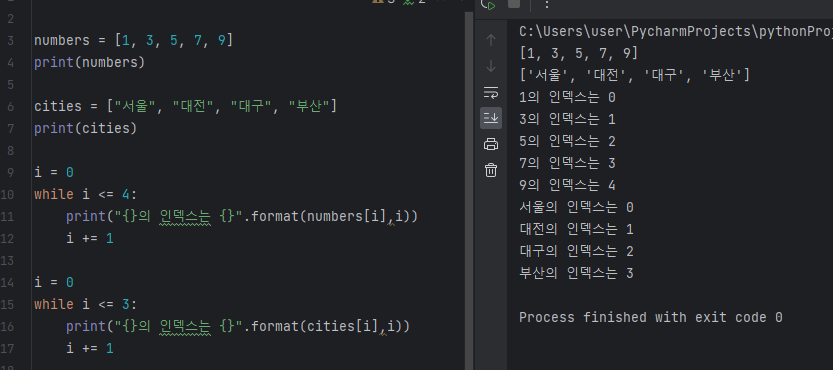Click output line '1의 인덱스는 0'

tap(567, 97)
